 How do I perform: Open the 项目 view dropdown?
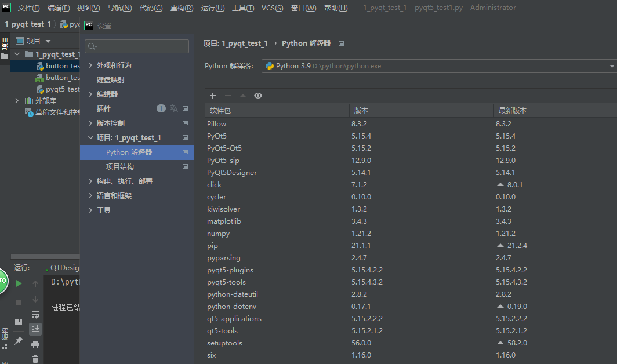click(48, 41)
